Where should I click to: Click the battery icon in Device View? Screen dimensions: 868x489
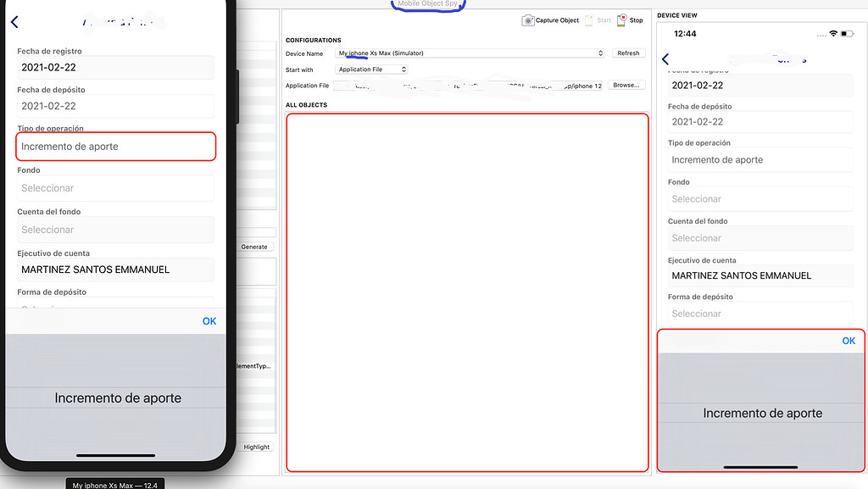847,34
